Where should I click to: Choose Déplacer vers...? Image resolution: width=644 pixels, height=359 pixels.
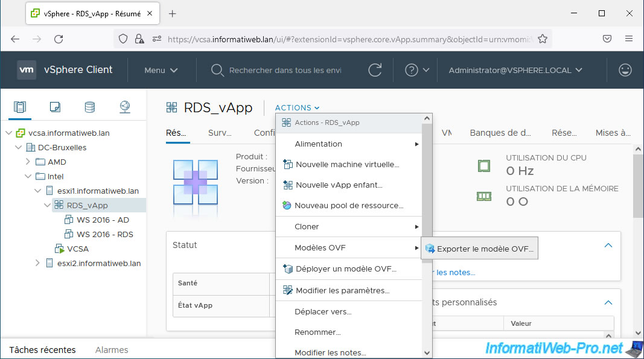tap(349, 312)
